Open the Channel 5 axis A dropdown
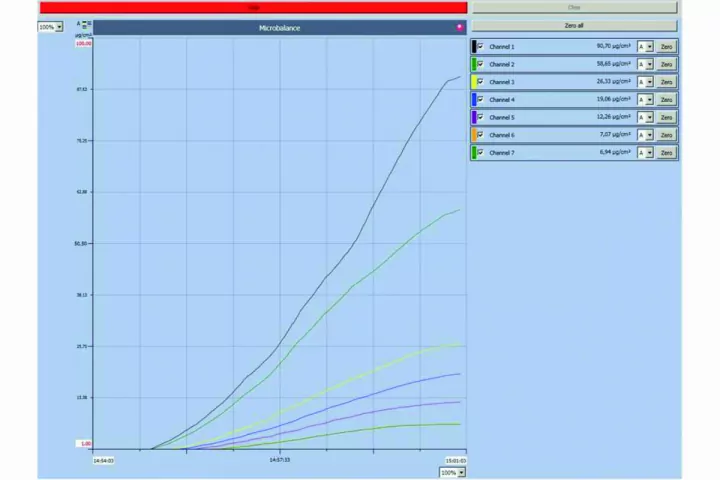This screenshot has height=480, width=720. coord(646,117)
